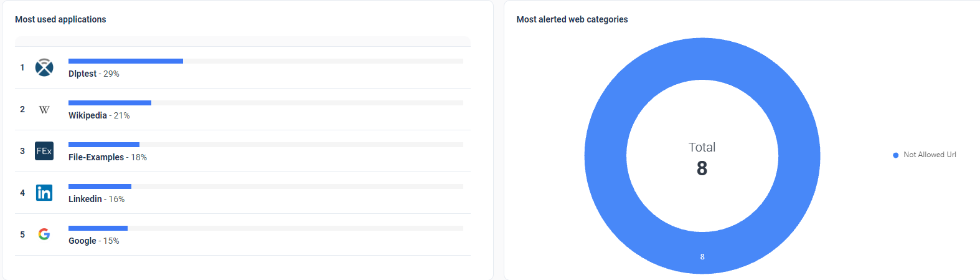Screen dimensions: 980x280
Task: Click the LinkedIn logo icon
Action: coord(44,193)
